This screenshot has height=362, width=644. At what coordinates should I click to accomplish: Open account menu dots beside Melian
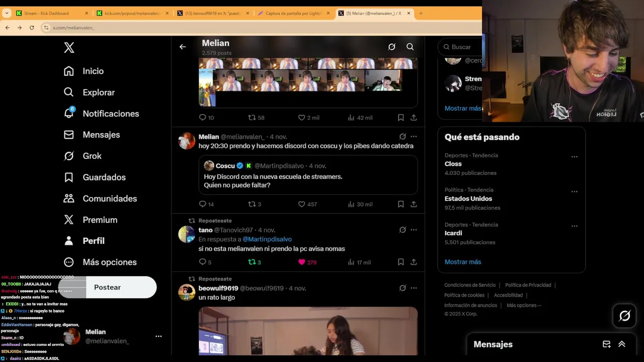158,336
